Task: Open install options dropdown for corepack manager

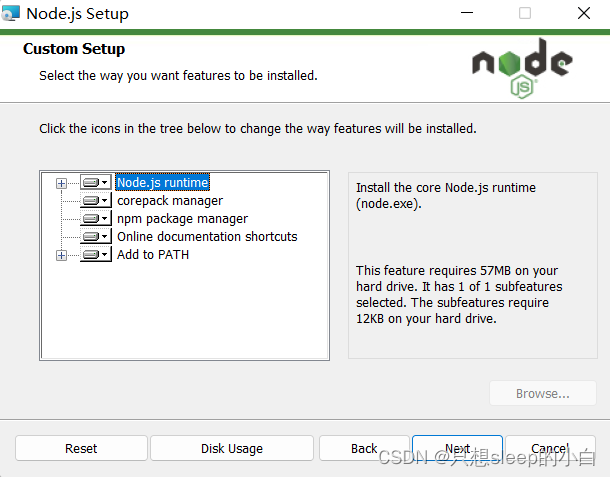Action: [96, 200]
